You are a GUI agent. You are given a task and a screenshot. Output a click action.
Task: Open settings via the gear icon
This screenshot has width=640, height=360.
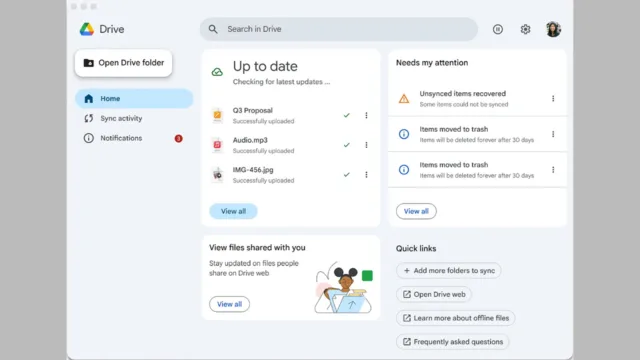(525, 29)
